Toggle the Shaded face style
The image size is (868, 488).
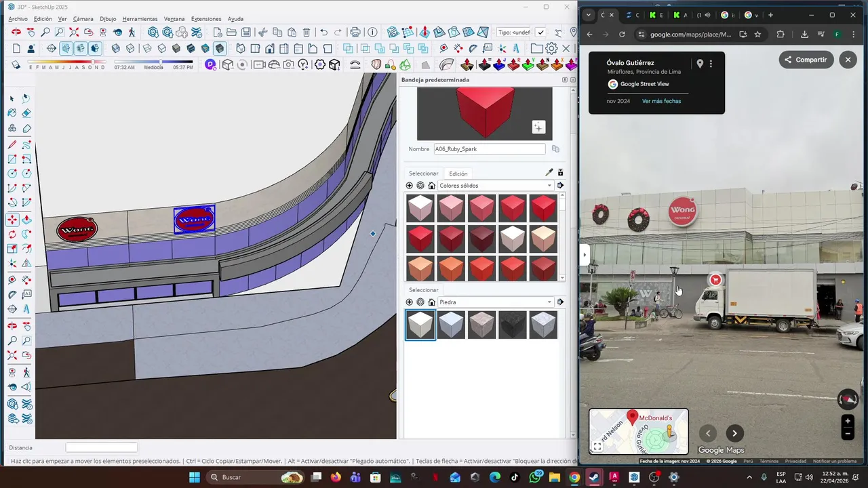176,48
